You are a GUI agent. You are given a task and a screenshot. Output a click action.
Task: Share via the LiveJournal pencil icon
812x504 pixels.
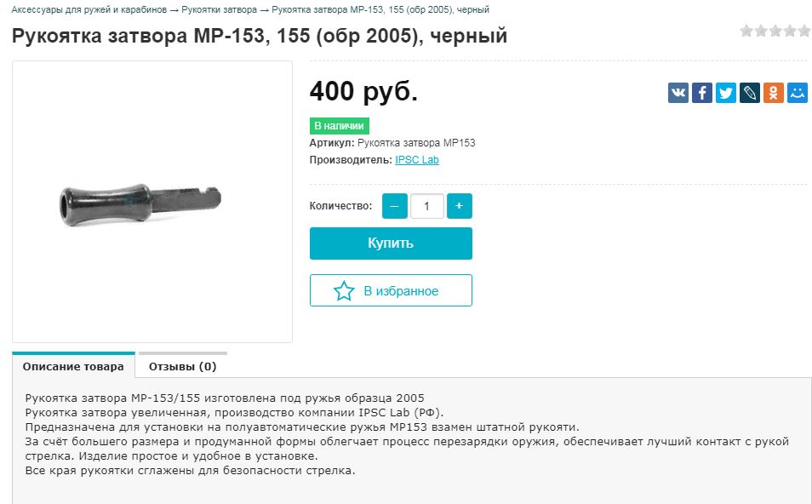(749, 92)
